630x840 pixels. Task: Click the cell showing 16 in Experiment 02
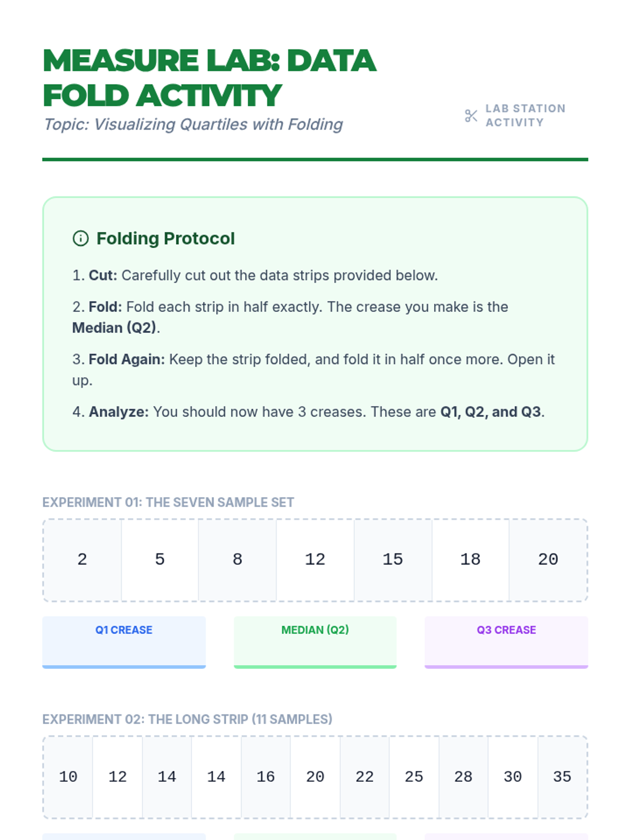pyautogui.click(x=266, y=777)
